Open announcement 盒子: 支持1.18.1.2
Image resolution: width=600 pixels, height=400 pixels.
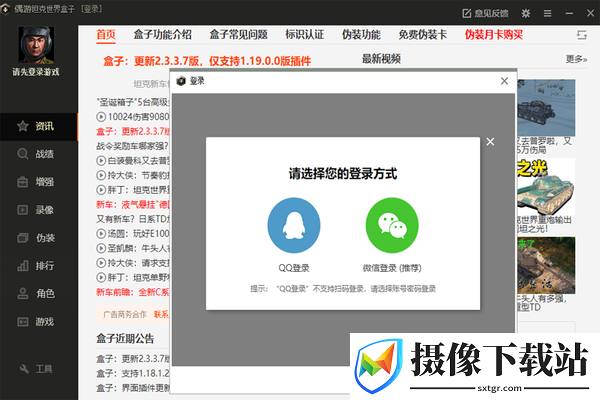point(132,373)
